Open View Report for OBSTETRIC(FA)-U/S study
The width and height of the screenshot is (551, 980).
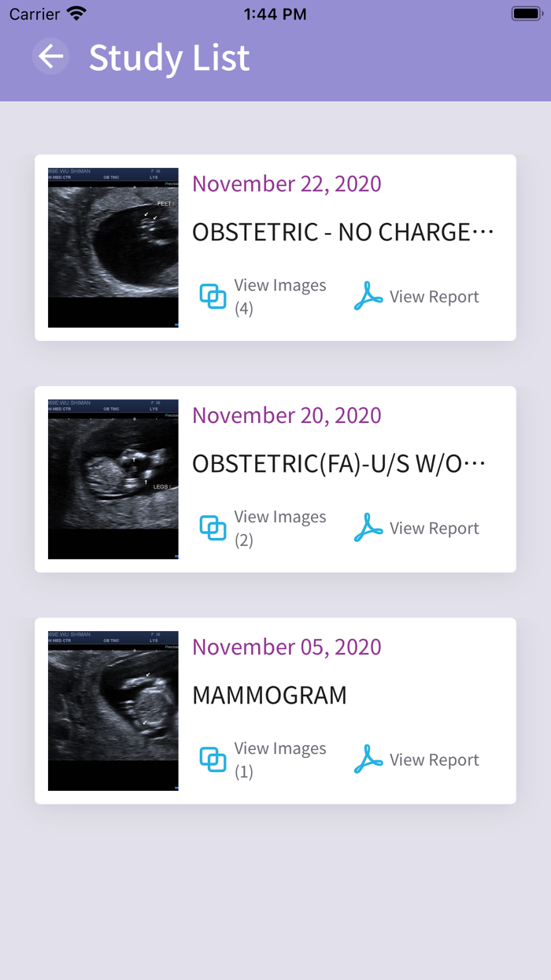pyautogui.click(x=434, y=528)
